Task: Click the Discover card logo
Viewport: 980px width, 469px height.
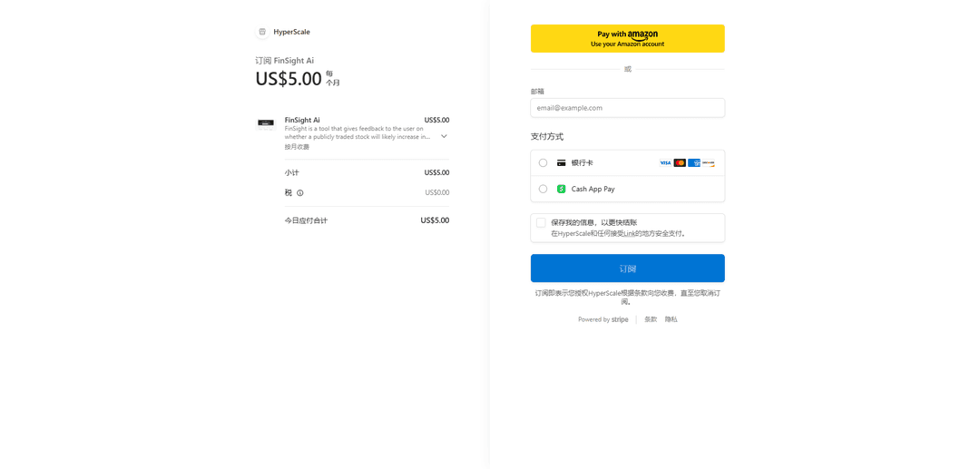Action: 709,163
